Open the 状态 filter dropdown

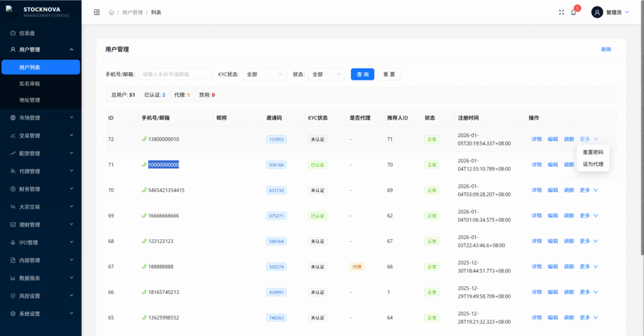[x=327, y=74]
